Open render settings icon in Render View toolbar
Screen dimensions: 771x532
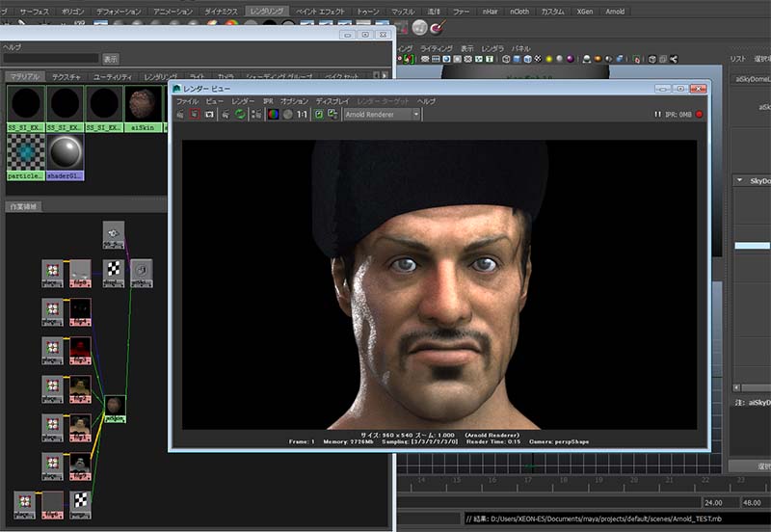pyautogui.click(x=256, y=114)
